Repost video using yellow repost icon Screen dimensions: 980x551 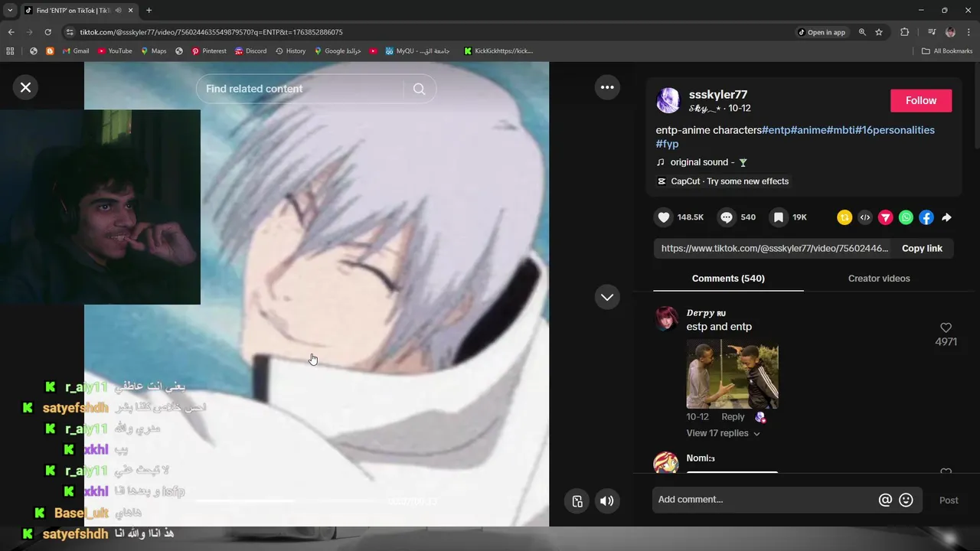844,217
